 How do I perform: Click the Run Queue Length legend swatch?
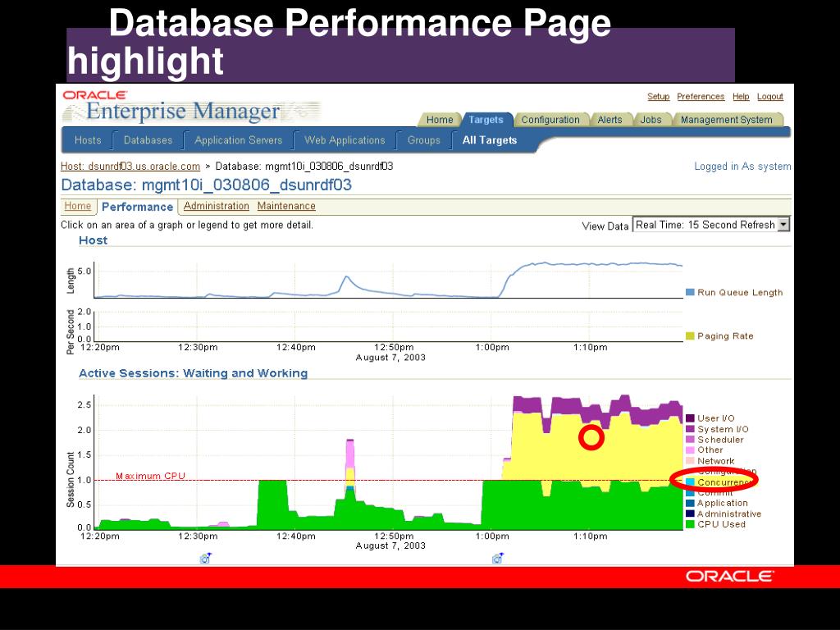click(x=690, y=293)
